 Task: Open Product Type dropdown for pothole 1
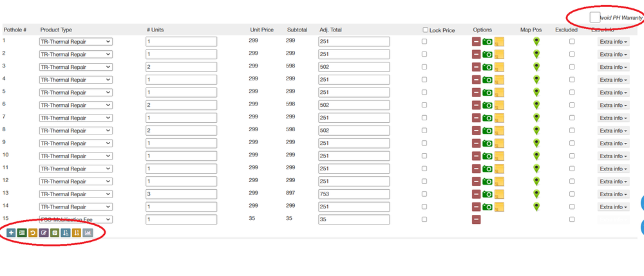point(76,42)
